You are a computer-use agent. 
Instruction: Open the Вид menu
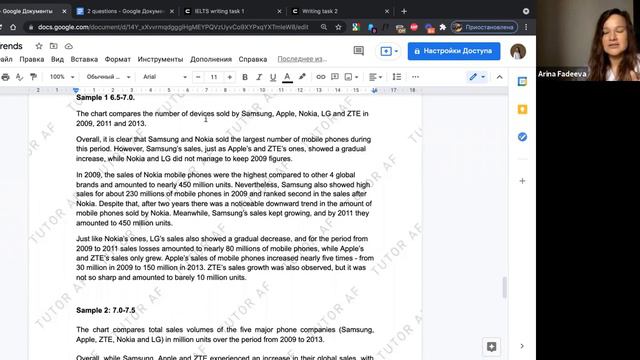[x=58, y=59]
